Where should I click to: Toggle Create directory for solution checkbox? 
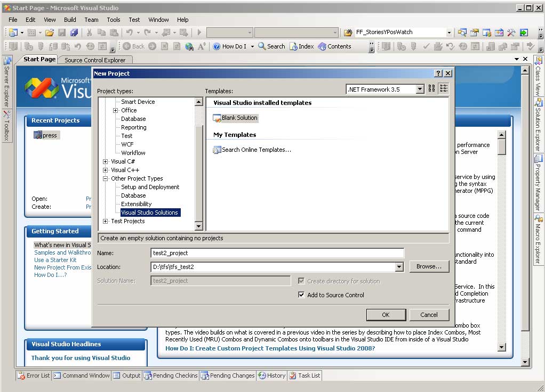[x=301, y=281]
